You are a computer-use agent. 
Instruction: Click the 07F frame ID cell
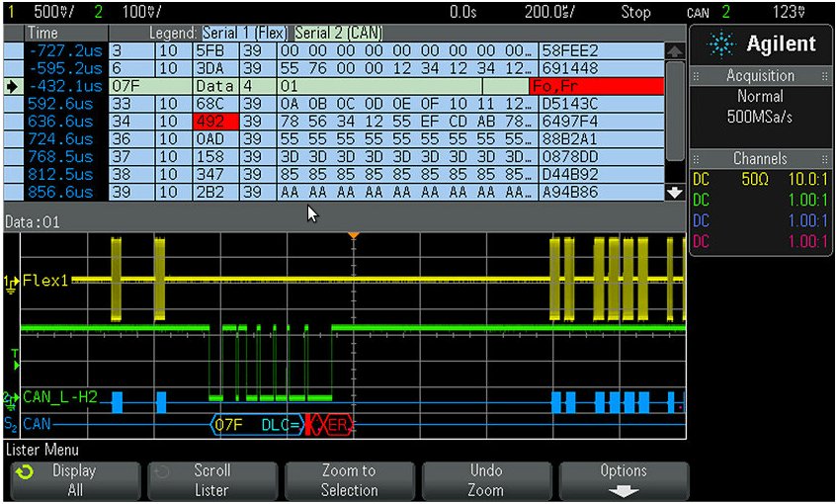150,86
